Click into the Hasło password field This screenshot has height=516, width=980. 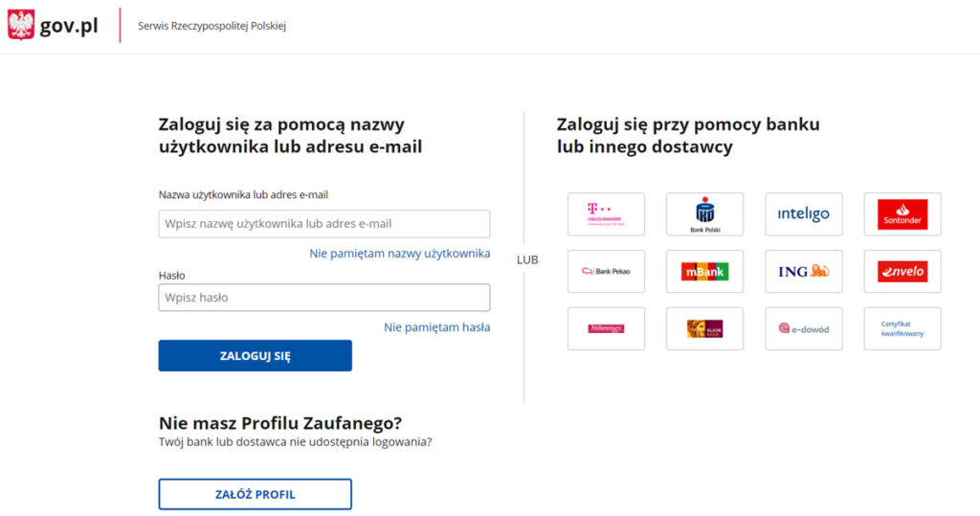pyautogui.click(x=324, y=298)
